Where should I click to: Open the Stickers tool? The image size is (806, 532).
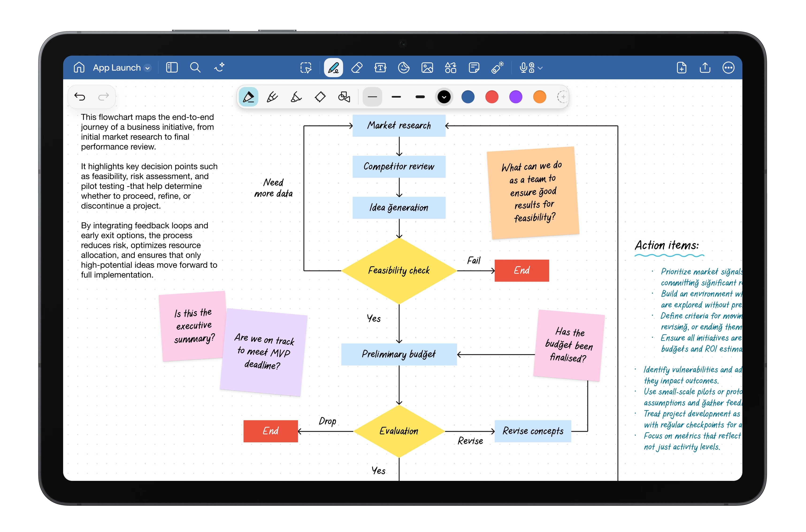coord(403,68)
